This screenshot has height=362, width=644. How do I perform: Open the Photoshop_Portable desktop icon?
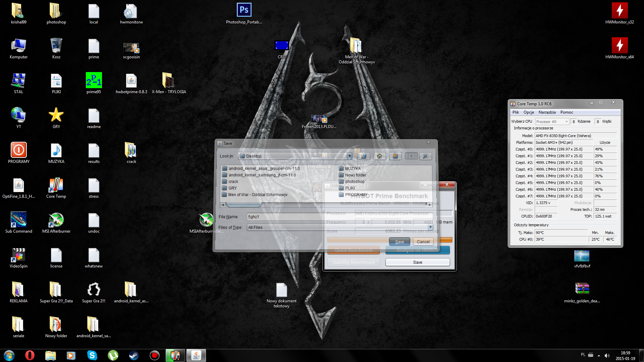tap(244, 14)
